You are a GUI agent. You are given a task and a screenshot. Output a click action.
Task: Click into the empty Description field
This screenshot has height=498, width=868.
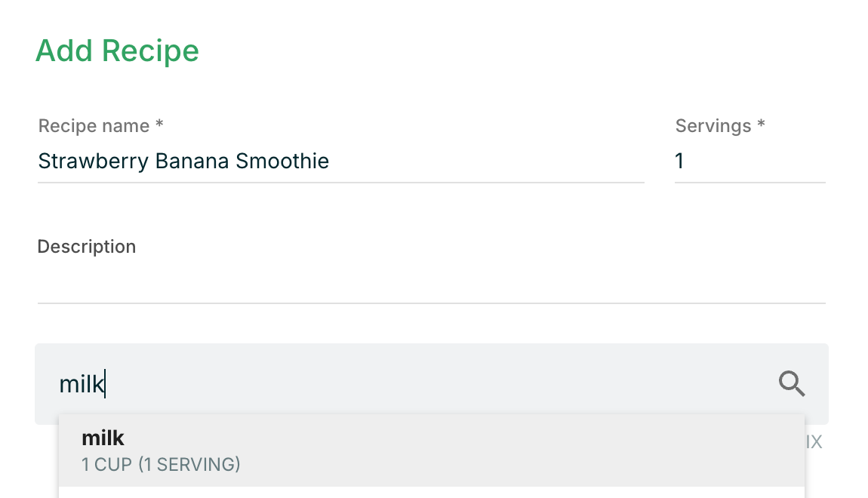(x=431, y=282)
